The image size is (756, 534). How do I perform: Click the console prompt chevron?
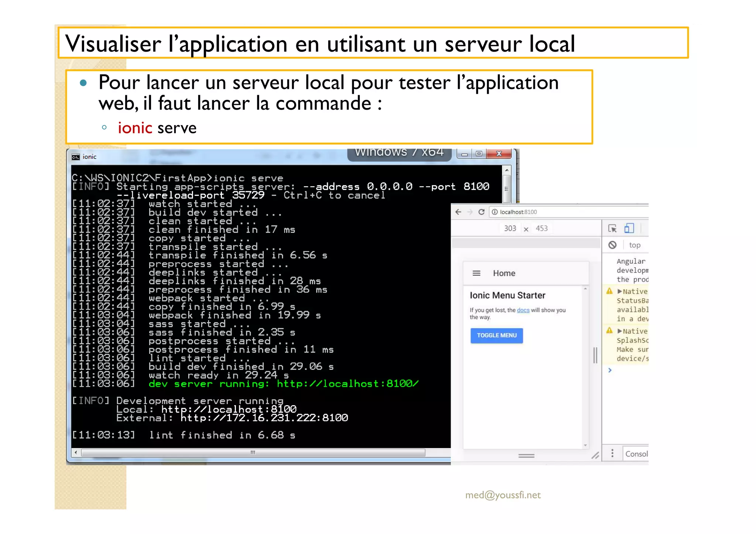610,370
